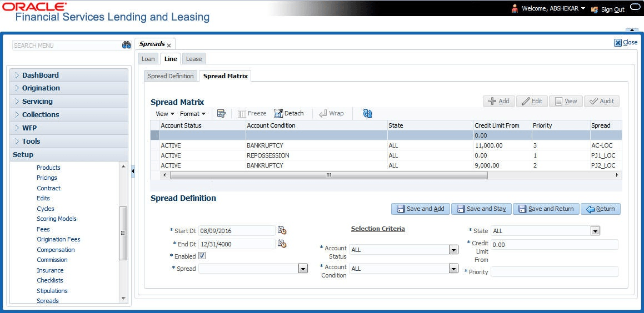Click Save and Stay
The width and height of the screenshot is (644, 313).
tap(481, 209)
